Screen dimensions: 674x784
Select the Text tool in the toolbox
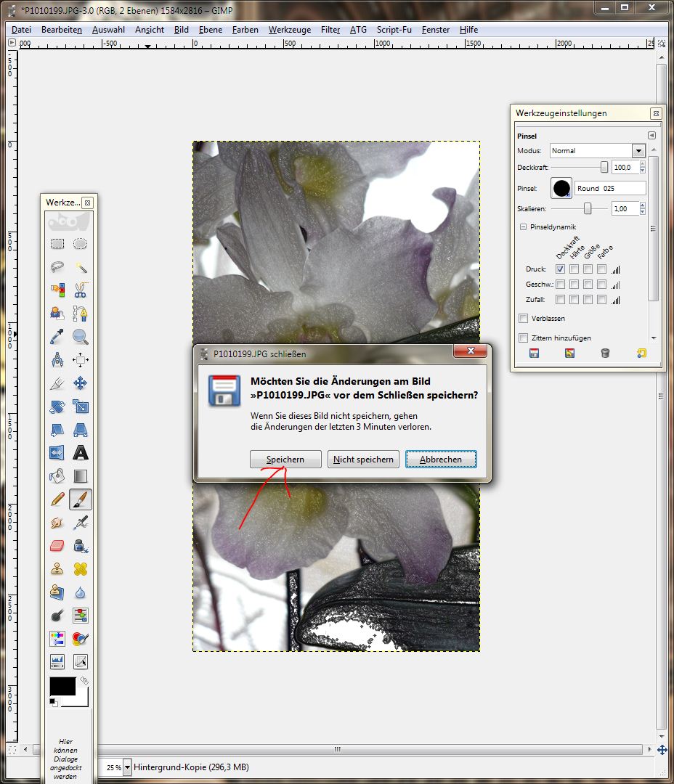pos(80,453)
